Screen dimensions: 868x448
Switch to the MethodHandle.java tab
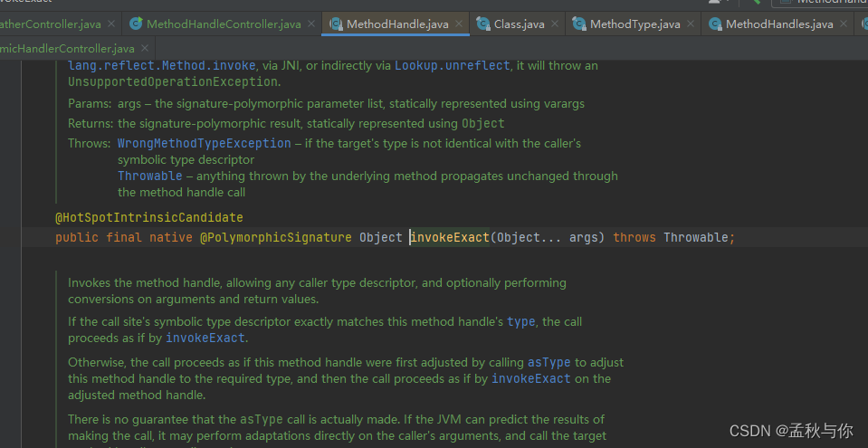(x=397, y=24)
